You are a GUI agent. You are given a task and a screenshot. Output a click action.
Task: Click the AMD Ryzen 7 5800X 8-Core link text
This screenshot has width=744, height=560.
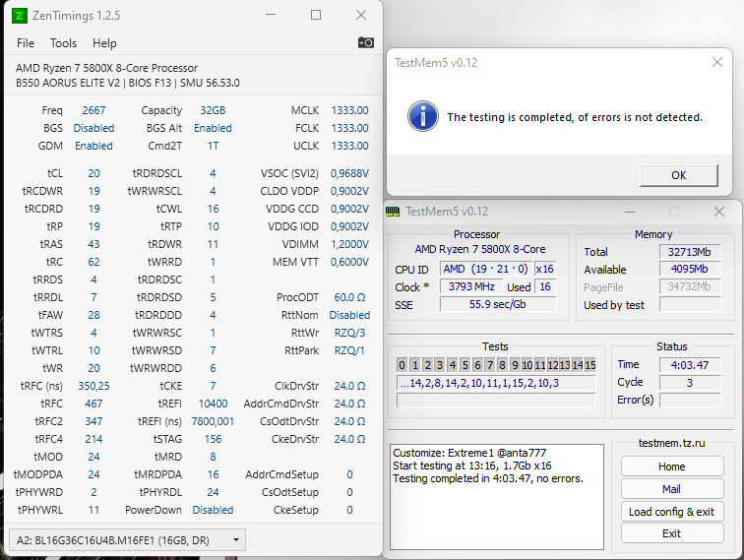click(x=479, y=249)
